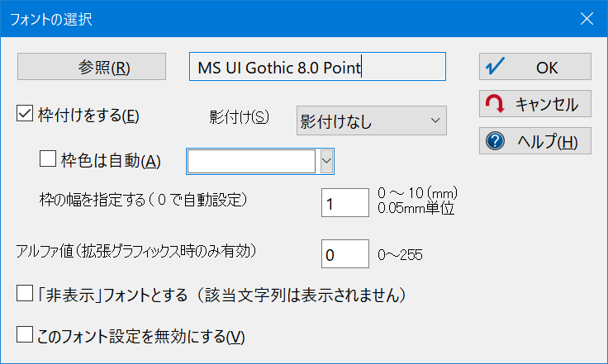
Task: Click the alpha value field showing 0
Action: [x=345, y=253]
